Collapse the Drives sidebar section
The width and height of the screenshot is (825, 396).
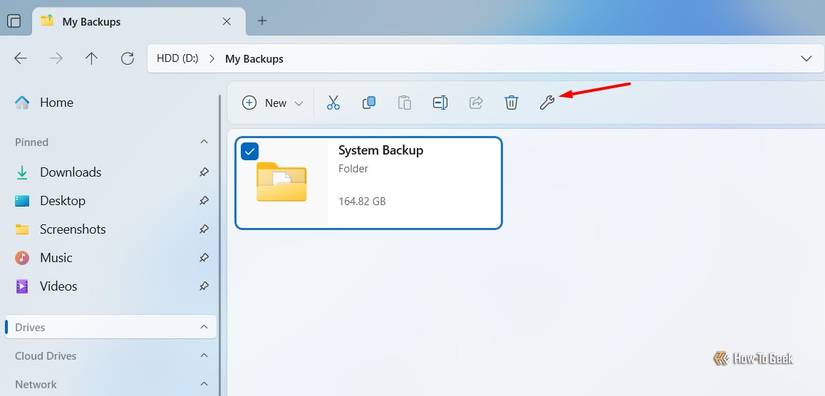pos(204,327)
